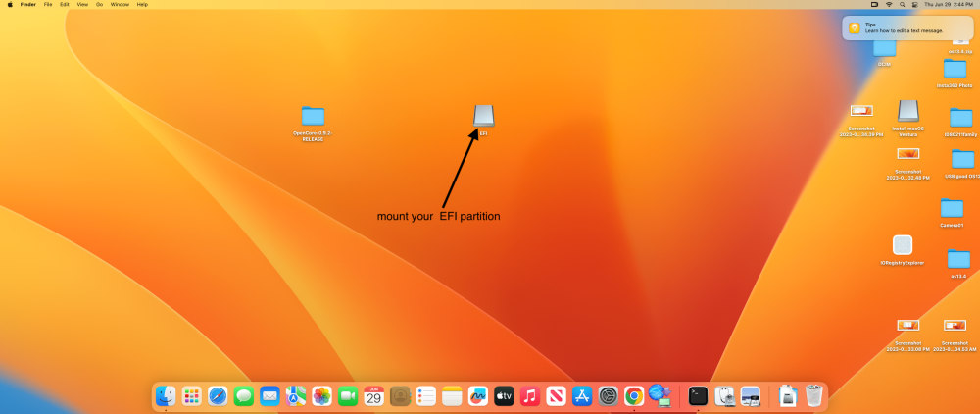
Task: Open News in the Dock
Action: click(x=557, y=396)
